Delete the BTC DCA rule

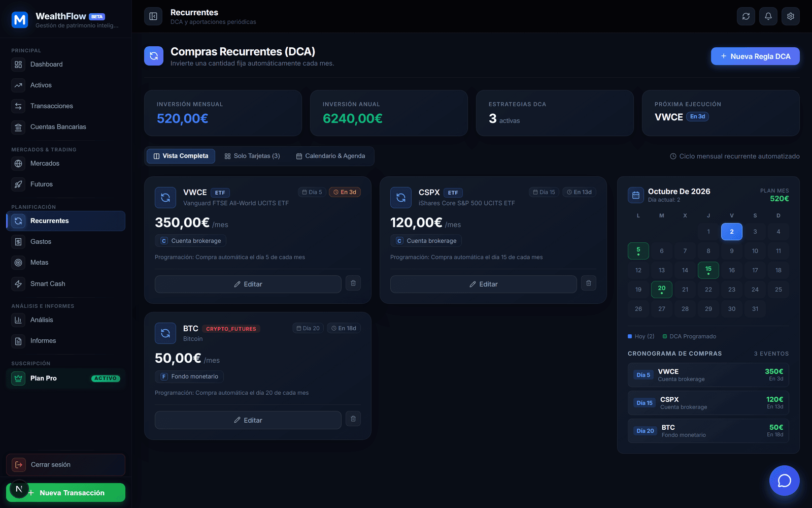coord(353,419)
